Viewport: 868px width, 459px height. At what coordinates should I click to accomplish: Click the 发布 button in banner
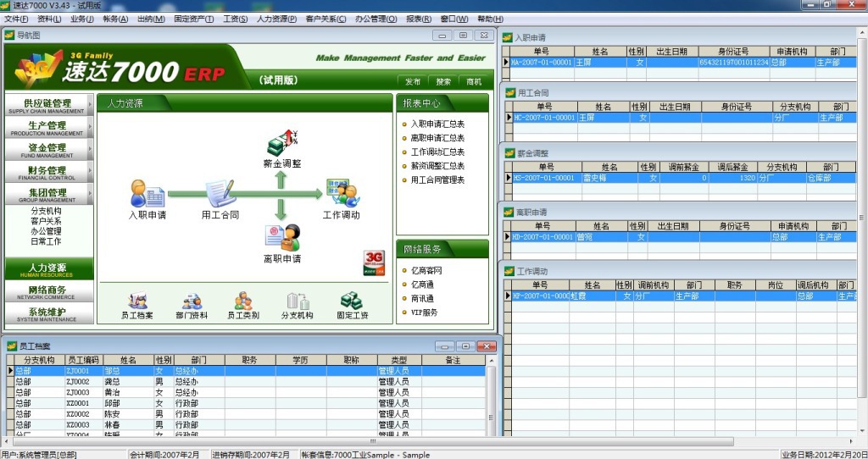tap(413, 82)
